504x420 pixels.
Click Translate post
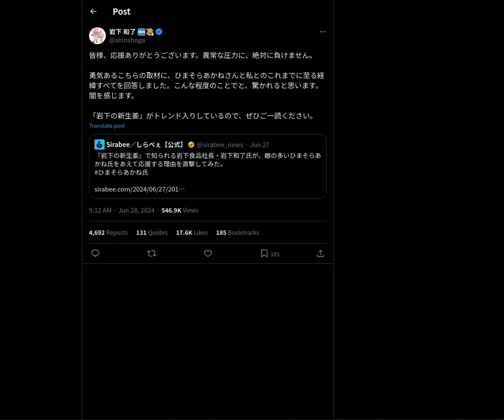pyautogui.click(x=107, y=126)
